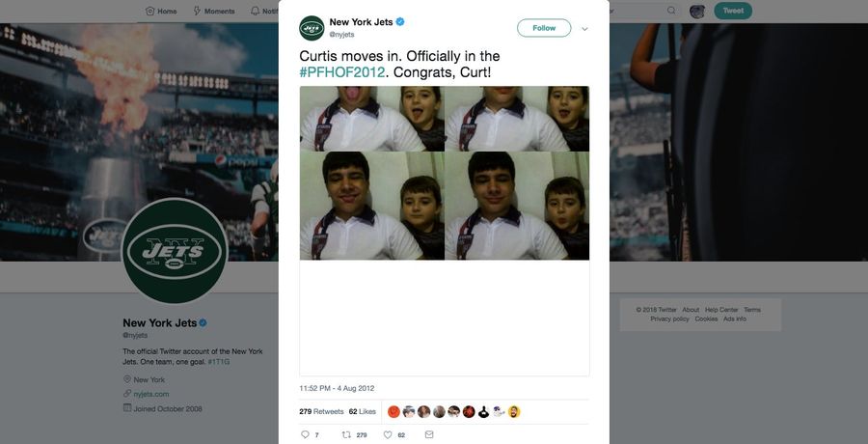Send tweet via direct message envelope icon
This screenshot has height=444, width=868.
coord(429,434)
